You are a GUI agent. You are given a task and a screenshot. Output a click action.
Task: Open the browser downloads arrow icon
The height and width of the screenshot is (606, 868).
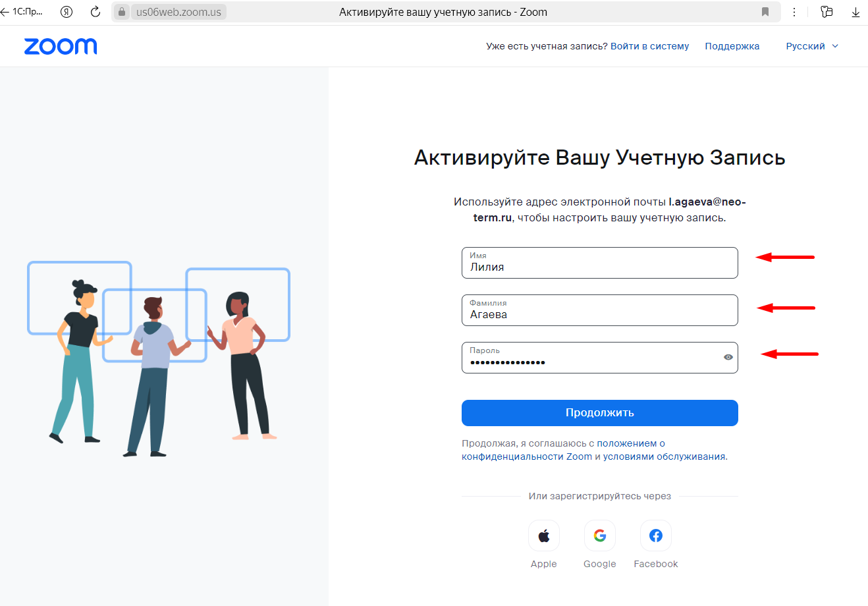[x=855, y=12]
